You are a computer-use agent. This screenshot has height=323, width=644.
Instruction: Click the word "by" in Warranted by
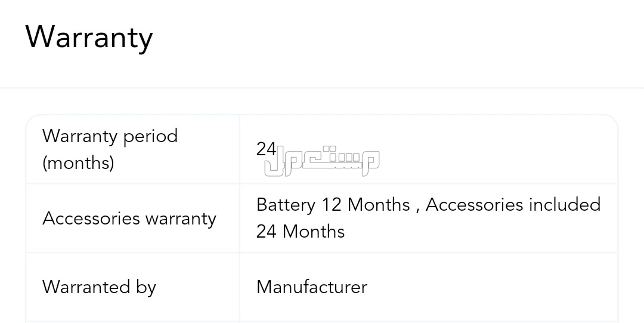(x=146, y=287)
